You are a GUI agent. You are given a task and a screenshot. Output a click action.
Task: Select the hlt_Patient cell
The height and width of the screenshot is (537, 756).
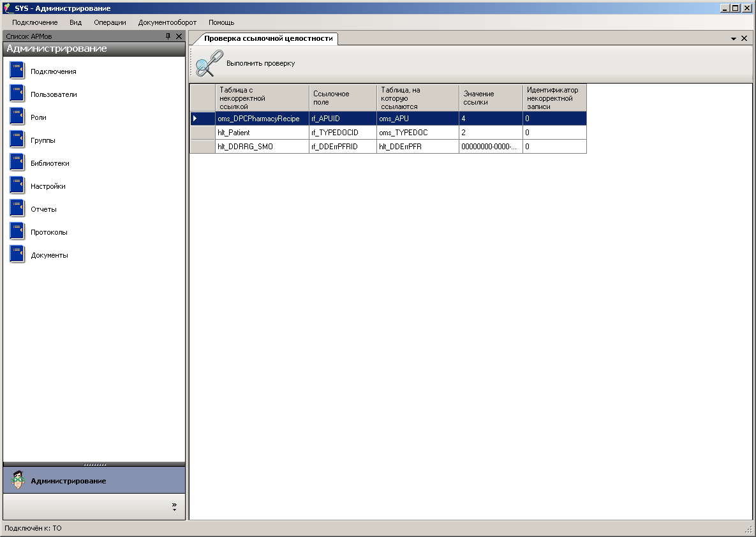[x=262, y=133]
